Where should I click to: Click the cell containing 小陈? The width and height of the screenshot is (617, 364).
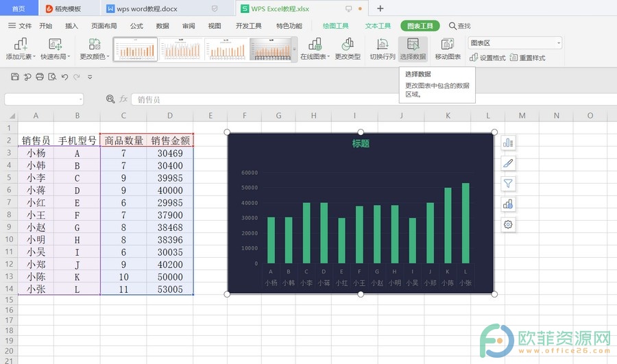36,277
